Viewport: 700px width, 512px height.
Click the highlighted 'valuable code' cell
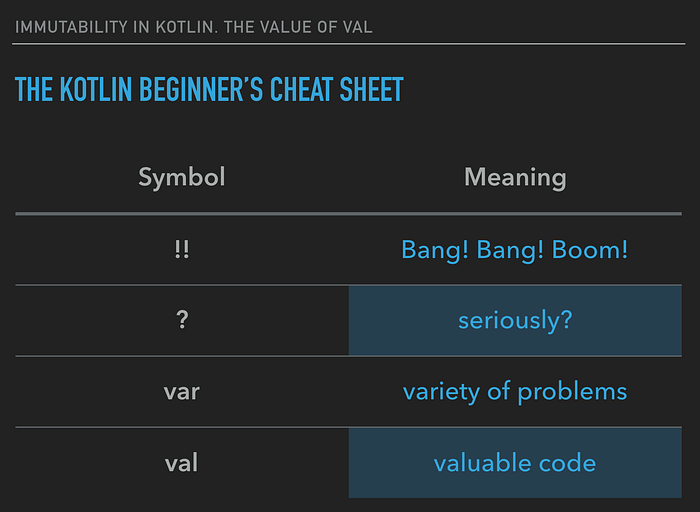click(x=515, y=463)
